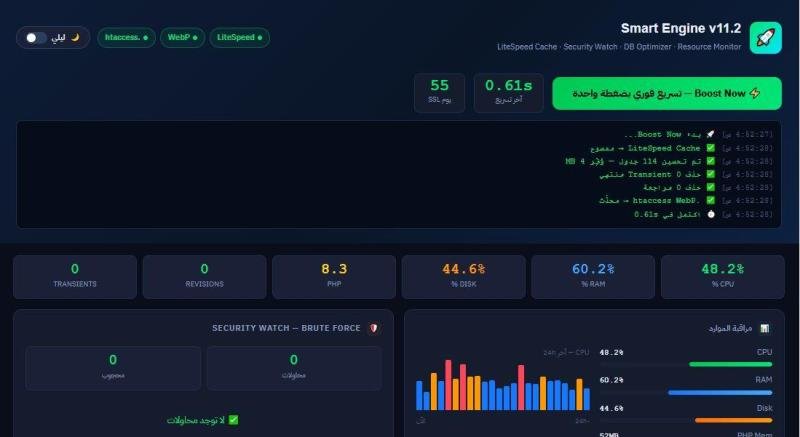Image resolution: width=800 pixels, height=437 pixels.
Task: Select the .htaccess status badge
Action: pos(126,38)
